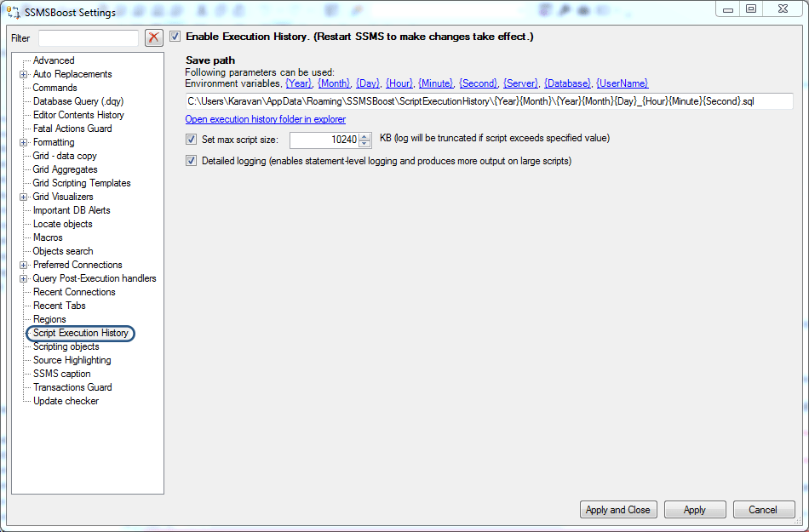Open execution history folder in explorer
The width and height of the screenshot is (809, 532).
pyautogui.click(x=265, y=119)
